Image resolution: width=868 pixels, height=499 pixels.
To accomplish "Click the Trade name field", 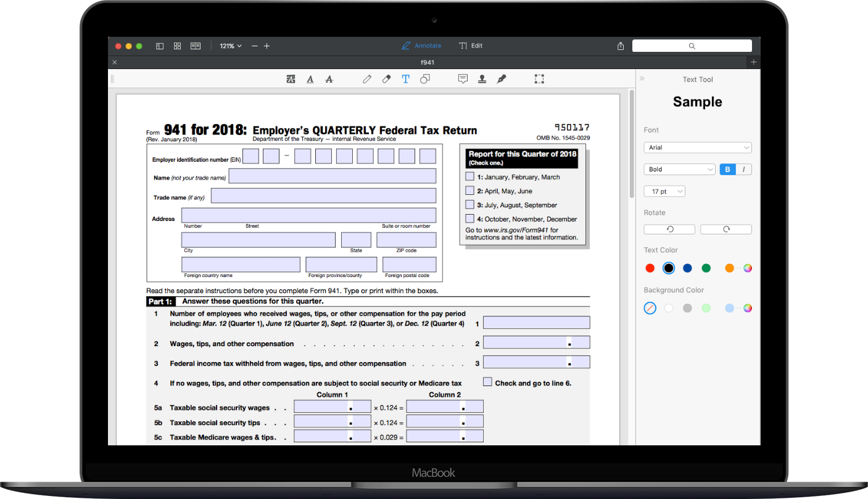I will (323, 196).
